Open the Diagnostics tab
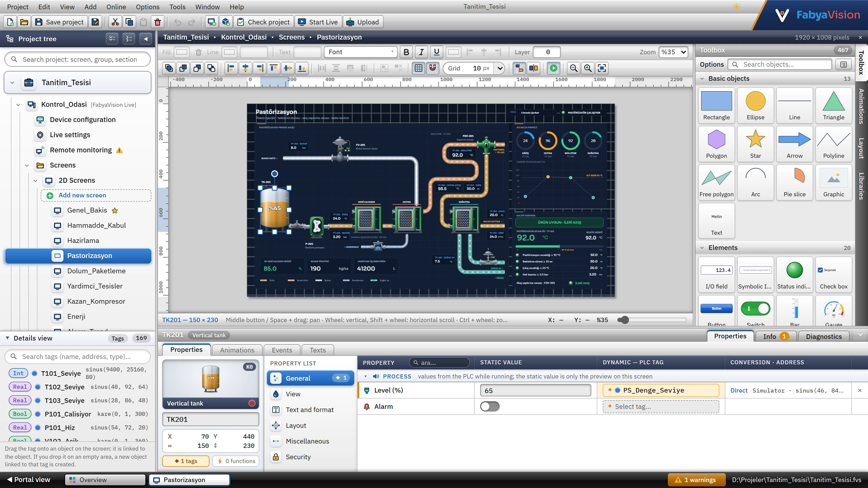 tap(824, 336)
